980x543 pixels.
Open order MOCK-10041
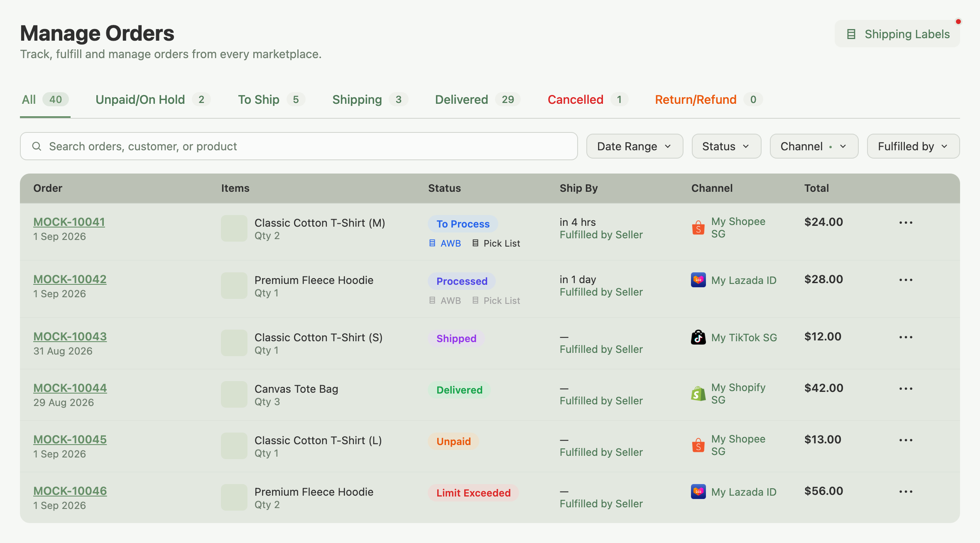pyautogui.click(x=69, y=222)
